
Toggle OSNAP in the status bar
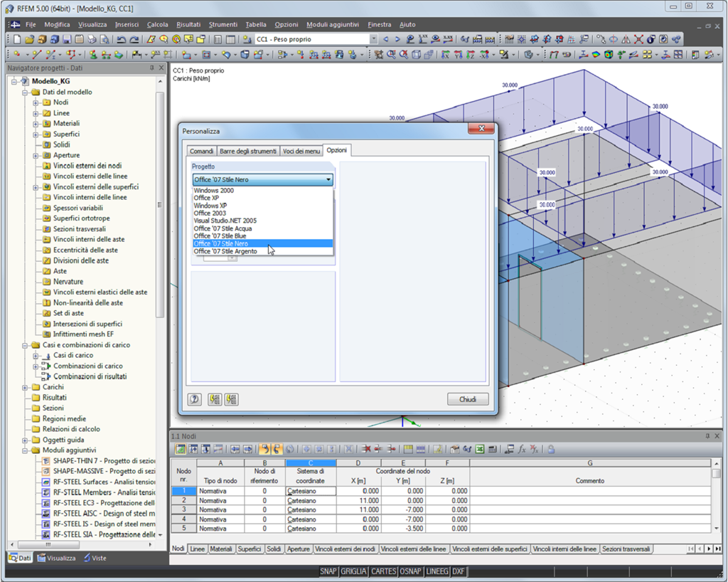[410, 571]
